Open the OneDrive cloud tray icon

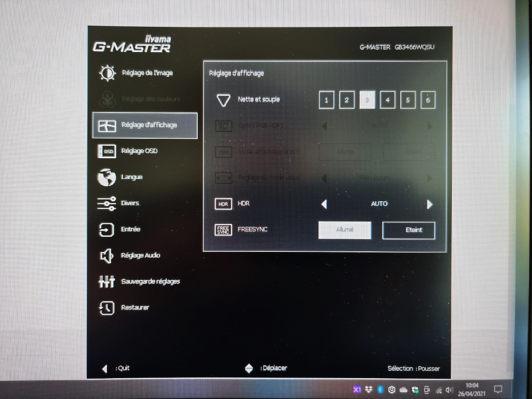(403, 390)
